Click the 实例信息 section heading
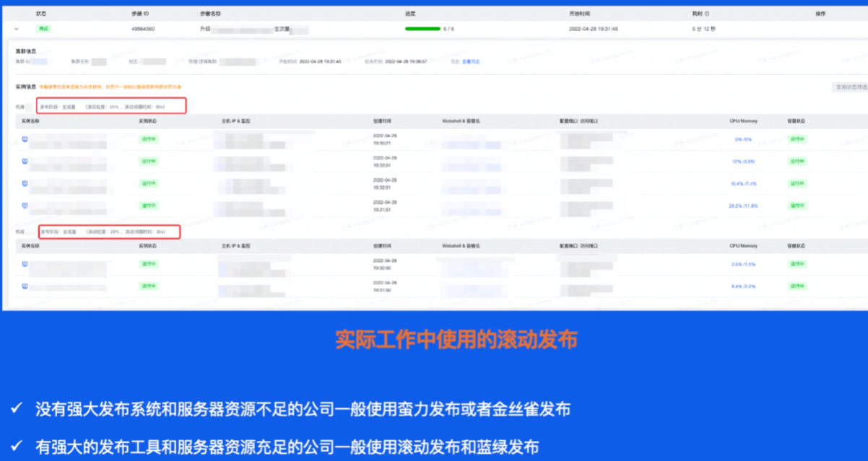868x461 pixels. 26,87
